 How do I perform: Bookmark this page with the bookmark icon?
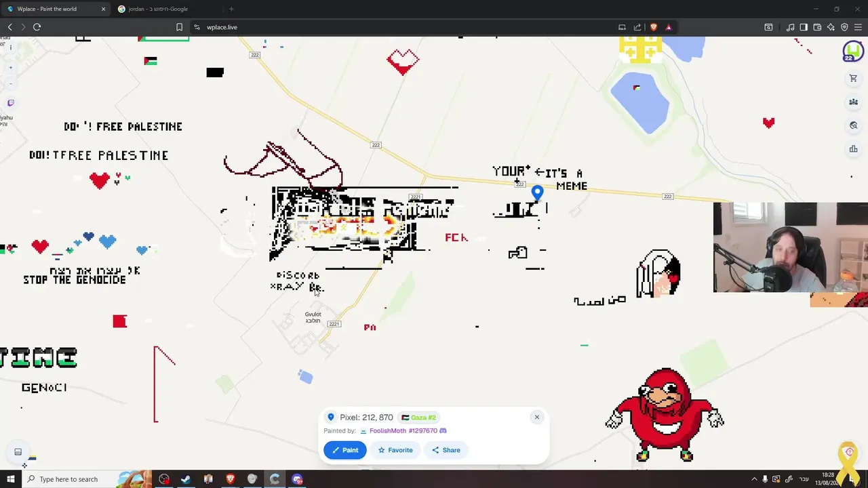point(179,27)
